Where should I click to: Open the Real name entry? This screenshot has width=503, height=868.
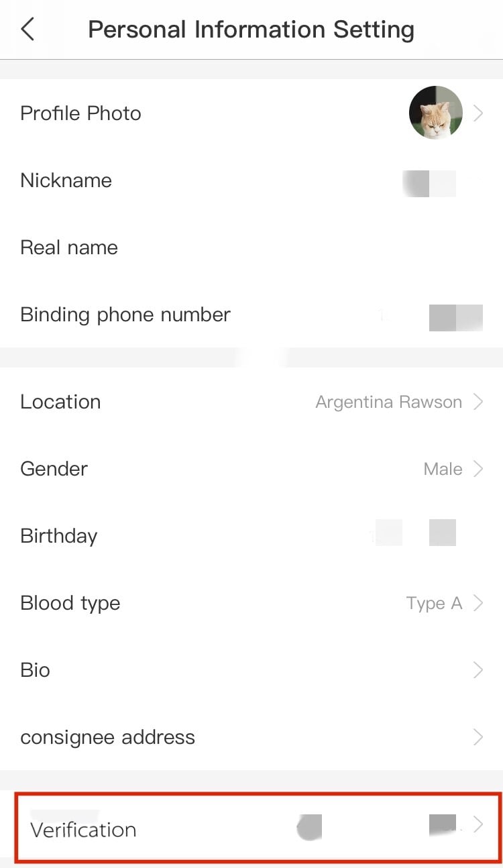click(x=69, y=248)
